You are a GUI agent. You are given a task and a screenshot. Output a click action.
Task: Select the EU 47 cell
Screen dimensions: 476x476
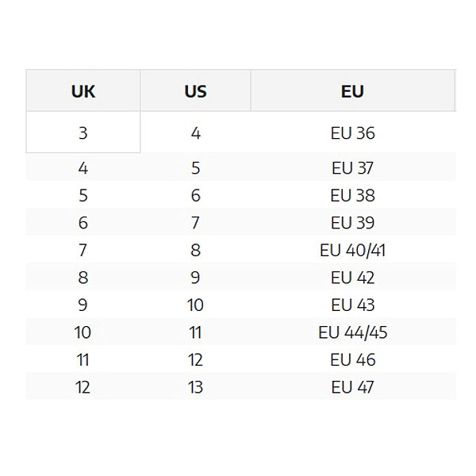point(353,386)
